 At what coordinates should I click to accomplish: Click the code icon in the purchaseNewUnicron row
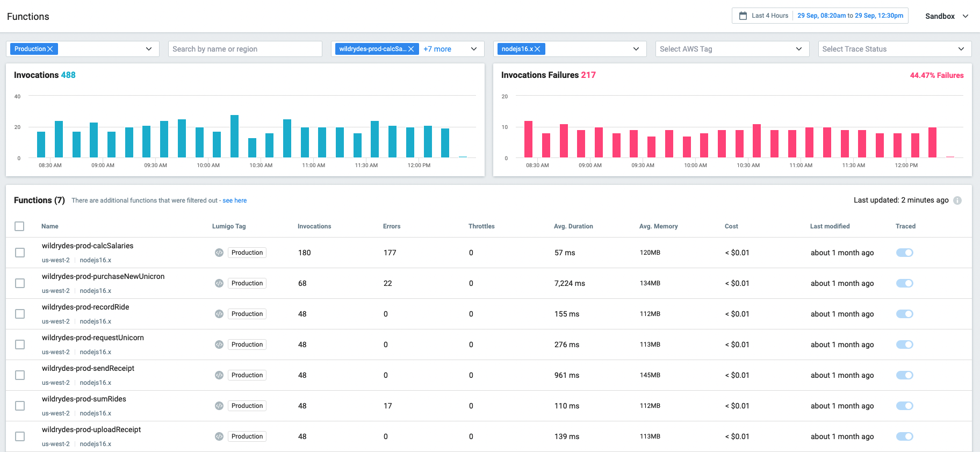[219, 283]
